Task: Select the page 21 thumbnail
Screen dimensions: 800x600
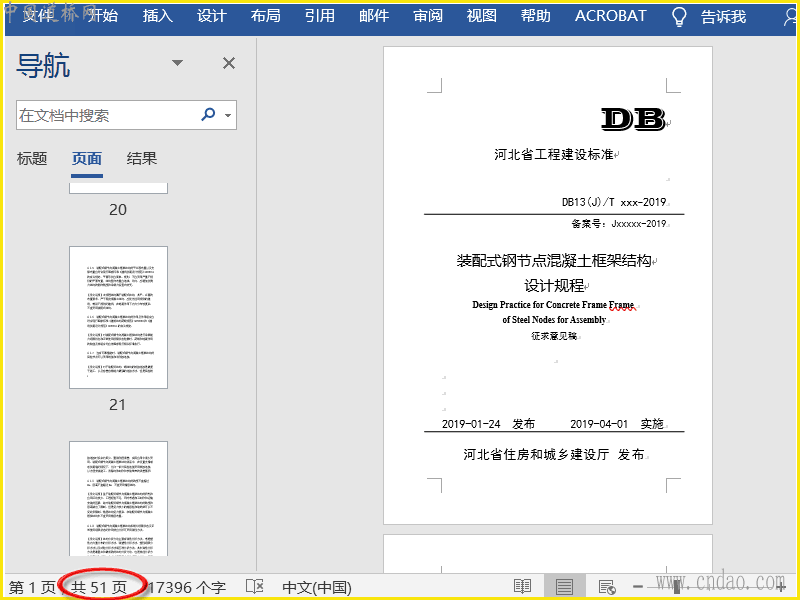Action: click(118, 317)
